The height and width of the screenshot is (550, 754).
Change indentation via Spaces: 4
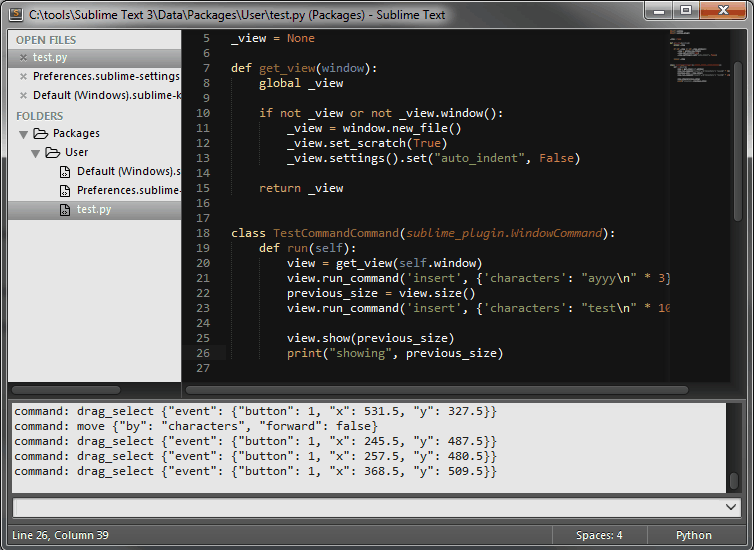599,535
